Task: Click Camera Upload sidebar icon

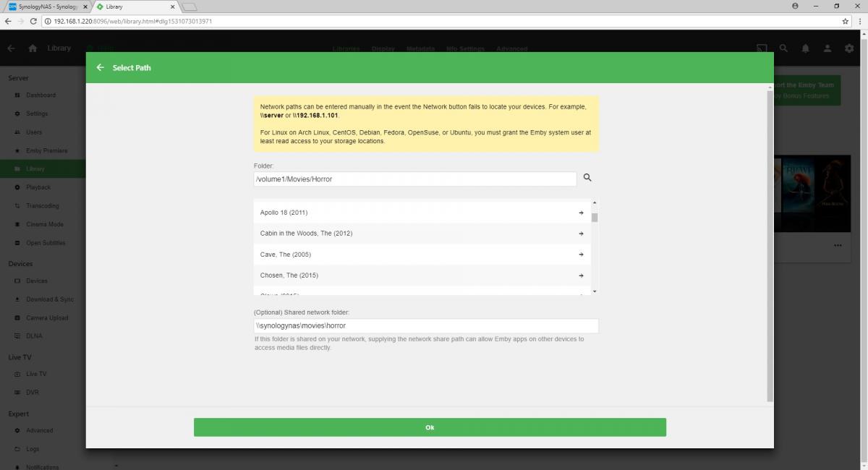Action: coord(18,318)
